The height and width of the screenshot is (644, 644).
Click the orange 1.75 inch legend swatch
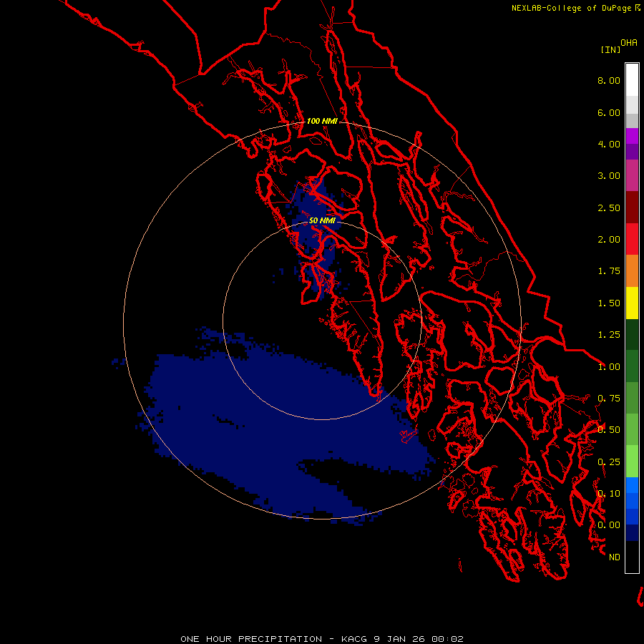(632, 270)
